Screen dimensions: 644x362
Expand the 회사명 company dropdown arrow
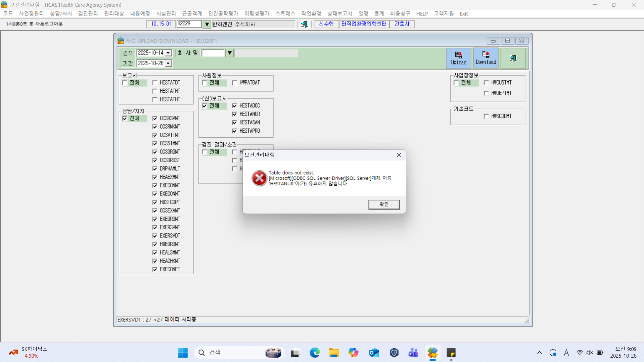tap(229, 53)
